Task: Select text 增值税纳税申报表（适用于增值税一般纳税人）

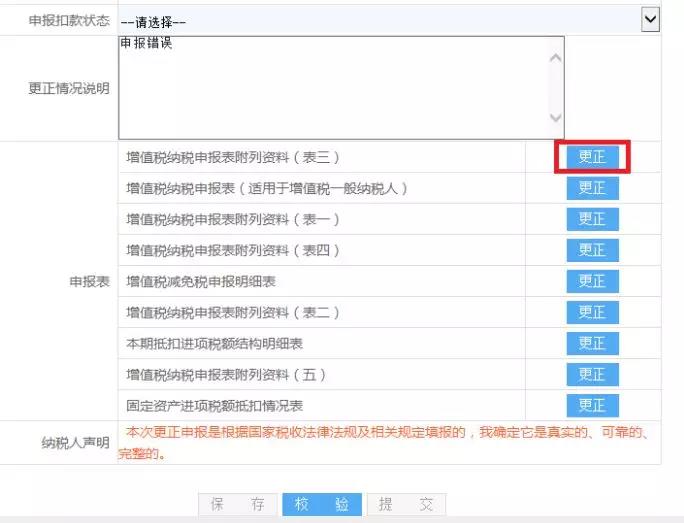Action: tap(267, 188)
